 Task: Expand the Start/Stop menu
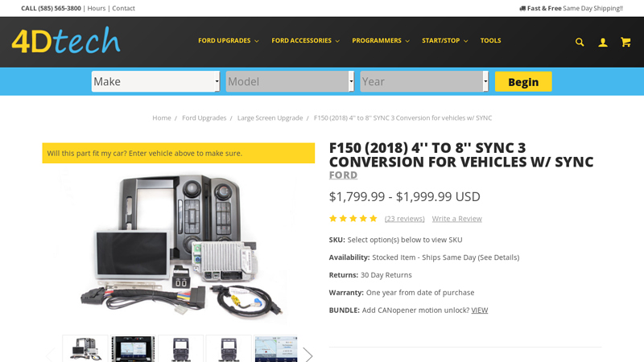(x=445, y=41)
